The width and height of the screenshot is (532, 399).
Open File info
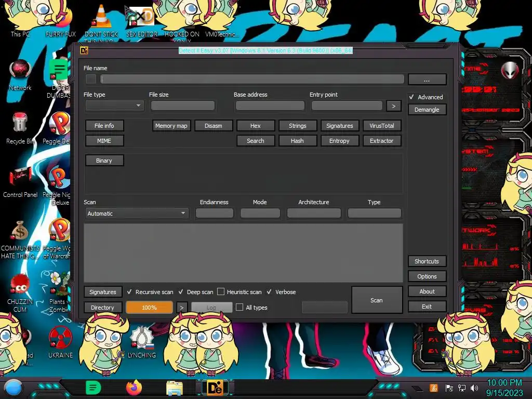coord(104,126)
